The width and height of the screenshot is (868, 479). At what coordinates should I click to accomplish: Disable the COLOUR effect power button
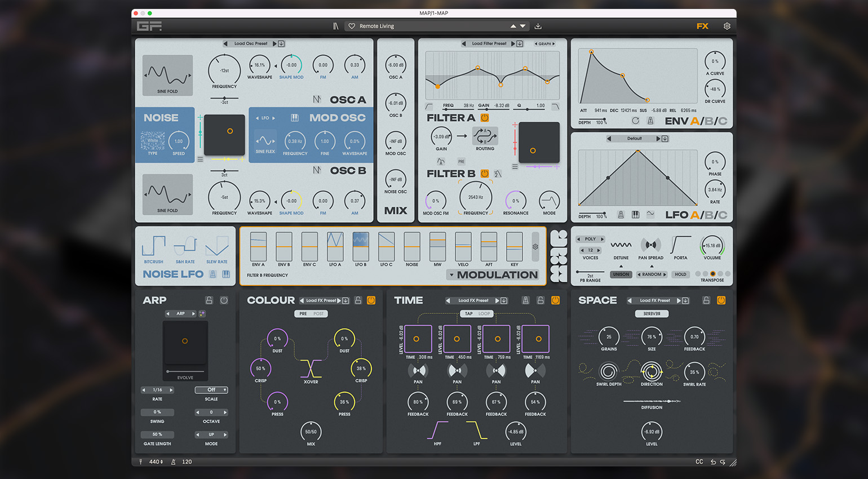coord(371,300)
